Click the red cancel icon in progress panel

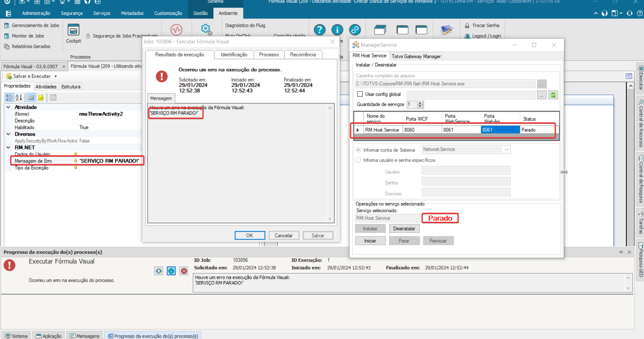(184, 271)
